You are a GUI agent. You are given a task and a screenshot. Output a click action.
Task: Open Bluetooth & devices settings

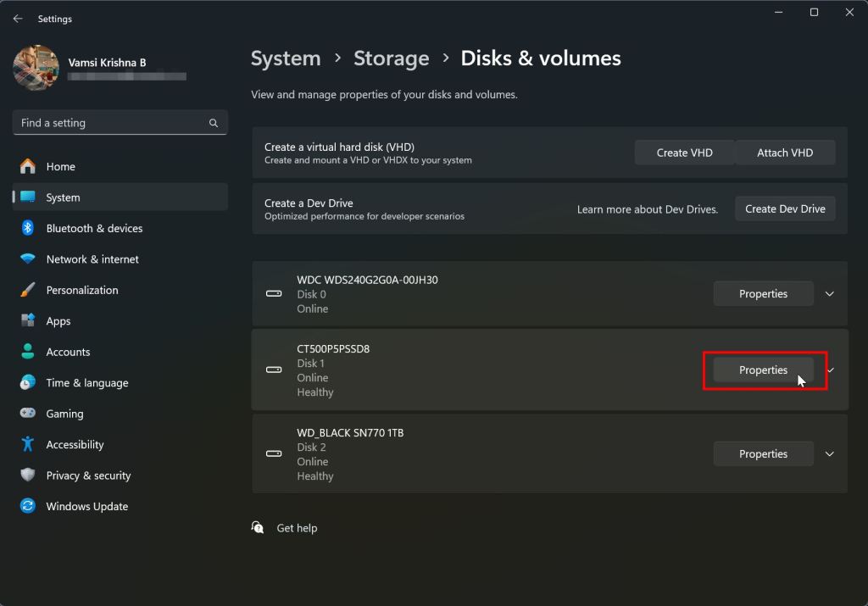pos(120,228)
